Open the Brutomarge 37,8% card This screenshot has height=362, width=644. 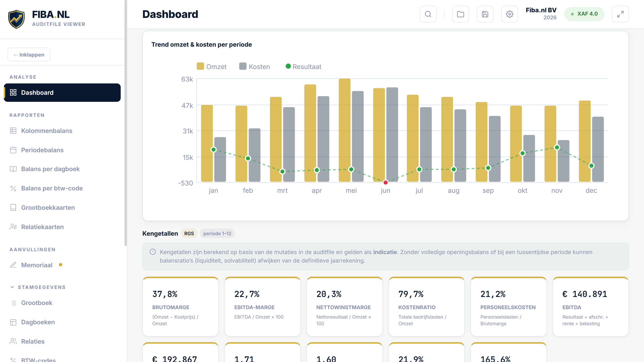181,307
